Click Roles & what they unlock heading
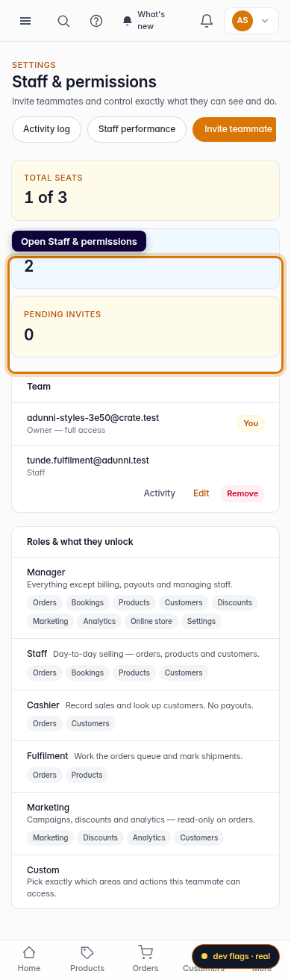291x980 pixels. [x=80, y=542]
